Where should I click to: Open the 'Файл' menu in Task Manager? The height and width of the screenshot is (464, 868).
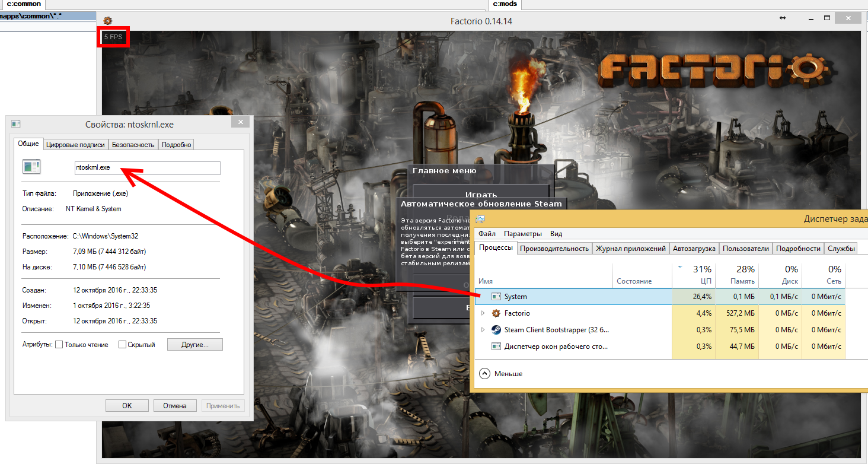(x=487, y=234)
